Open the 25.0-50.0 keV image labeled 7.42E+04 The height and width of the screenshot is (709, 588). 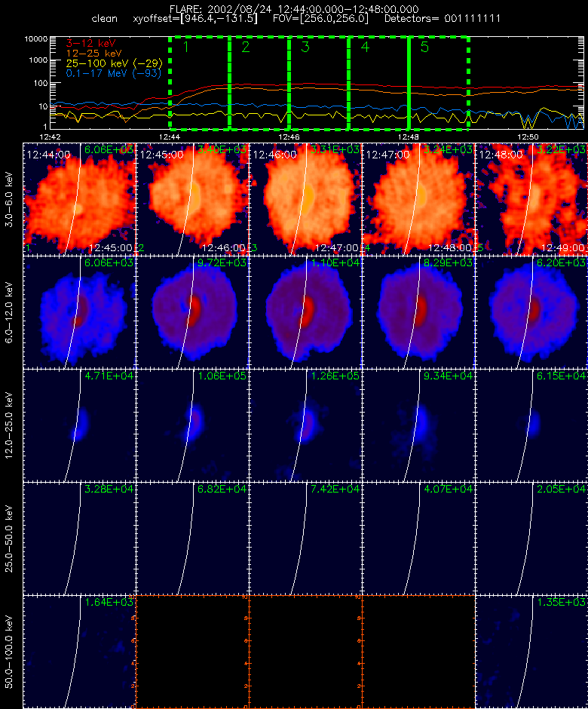coord(305,539)
